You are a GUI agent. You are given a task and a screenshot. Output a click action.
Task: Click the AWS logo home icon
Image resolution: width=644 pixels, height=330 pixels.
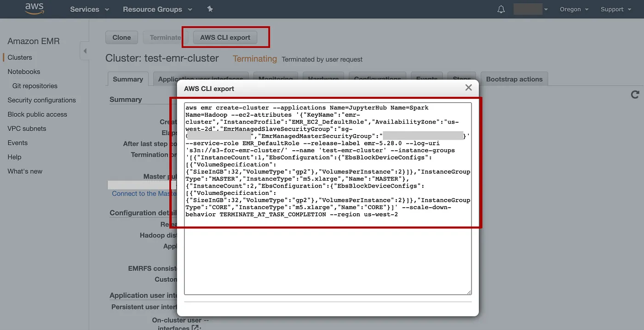pyautogui.click(x=34, y=9)
